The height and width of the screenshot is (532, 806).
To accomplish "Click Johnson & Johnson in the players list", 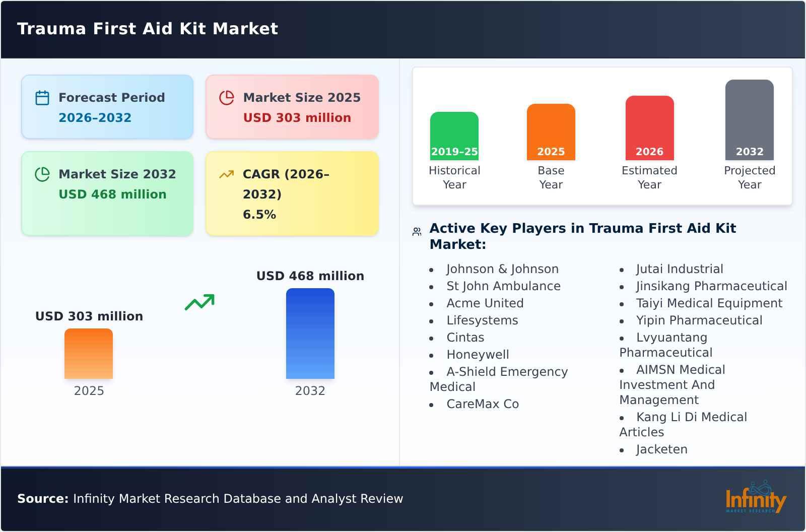I will (503, 269).
